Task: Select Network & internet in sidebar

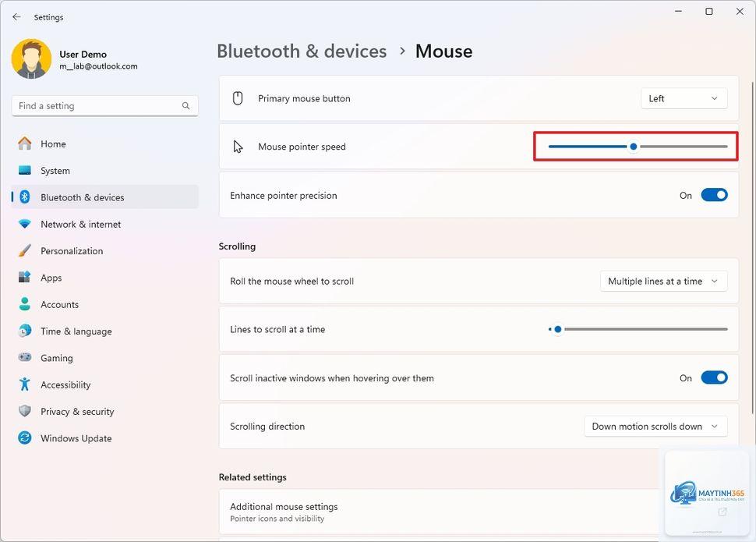Action: (104, 224)
